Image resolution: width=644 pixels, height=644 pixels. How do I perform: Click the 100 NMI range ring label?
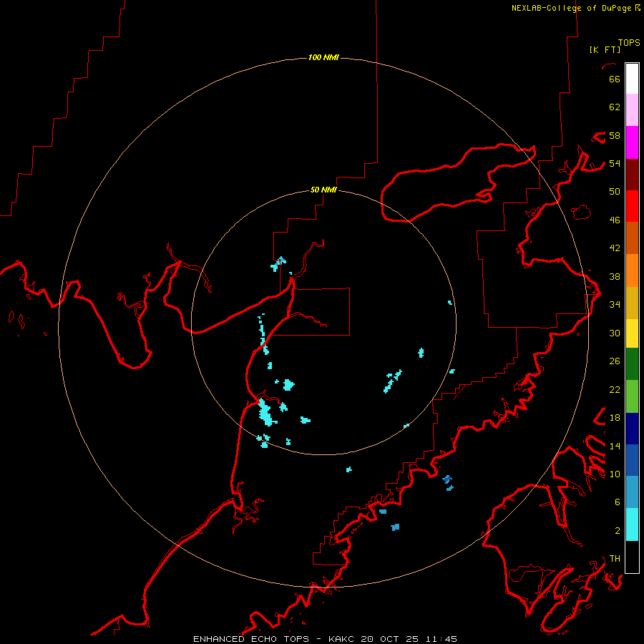pos(323,57)
